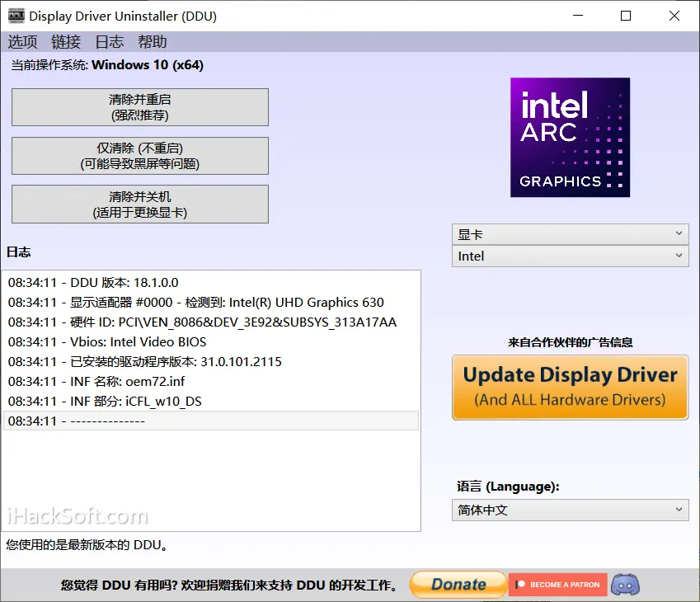
Task: Click the DDU app icon in title bar
Action: pyautogui.click(x=16, y=16)
